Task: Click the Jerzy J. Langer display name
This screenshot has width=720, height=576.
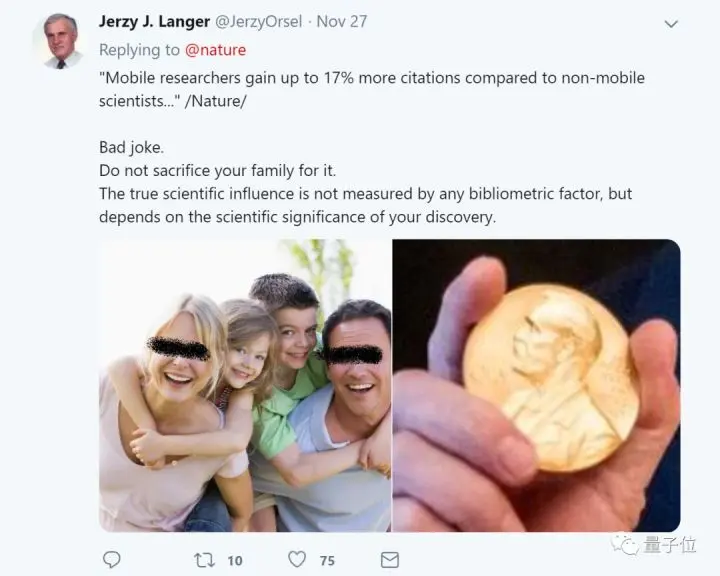Action: (x=154, y=21)
